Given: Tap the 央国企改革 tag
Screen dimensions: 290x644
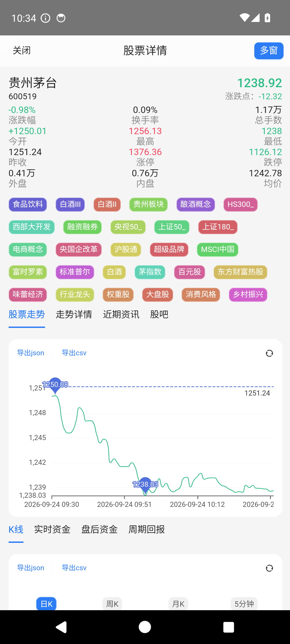Looking at the screenshot, I should [79, 250].
